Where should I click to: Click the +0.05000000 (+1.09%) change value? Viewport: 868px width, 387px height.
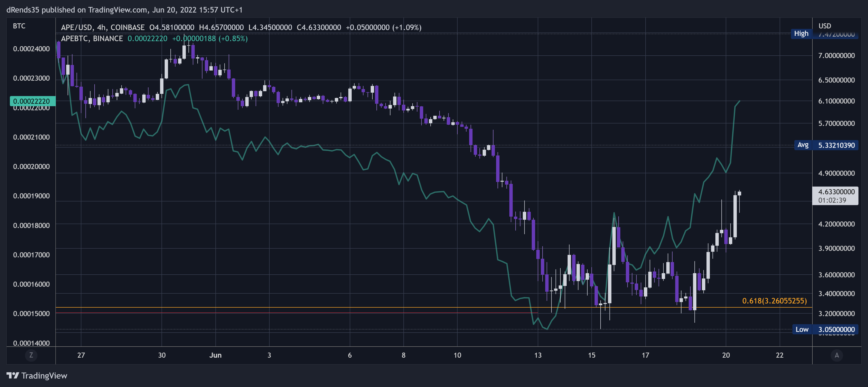tap(383, 27)
